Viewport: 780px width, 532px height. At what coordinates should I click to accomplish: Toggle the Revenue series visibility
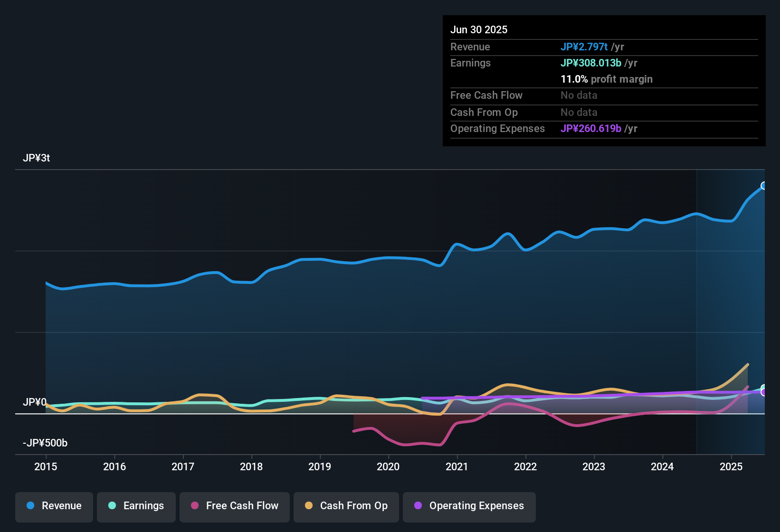(x=54, y=506)
